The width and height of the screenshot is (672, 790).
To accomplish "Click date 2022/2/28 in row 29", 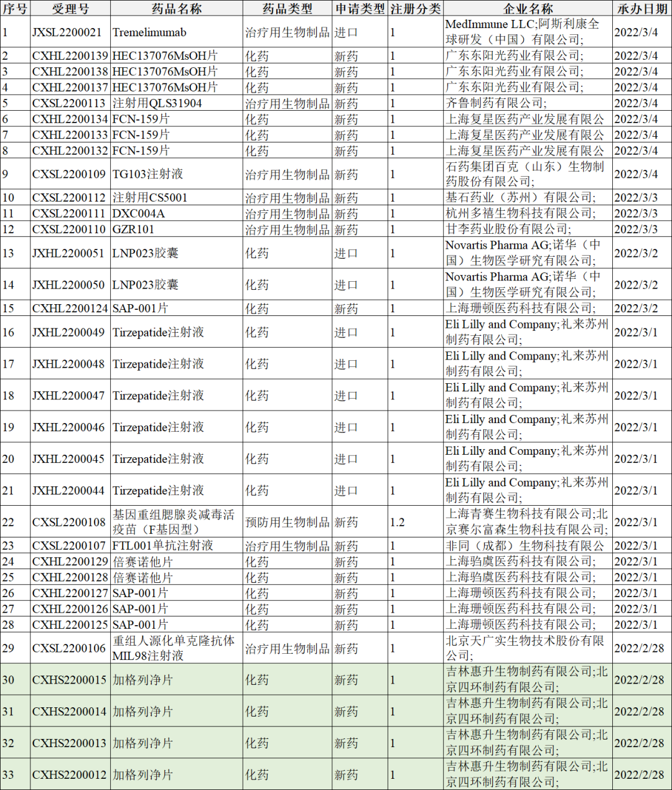I will (x=642, y=648).
